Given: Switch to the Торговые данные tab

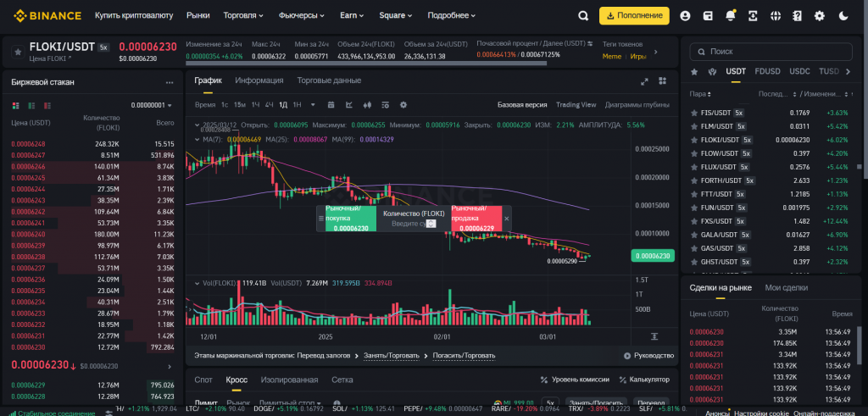Looking at the screenshot, I should 329,80.
